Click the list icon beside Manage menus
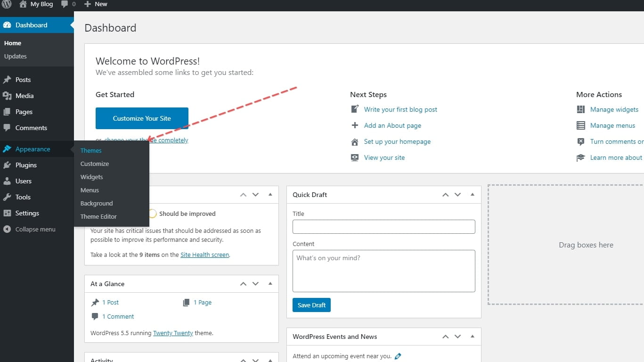This screenshot has height=362, width=644. tap(581, 125)
